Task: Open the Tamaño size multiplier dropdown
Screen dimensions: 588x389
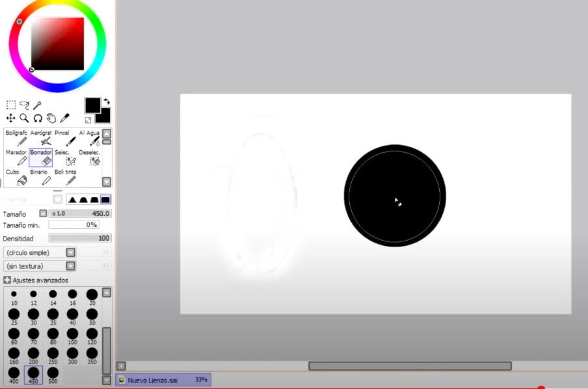Action: click(43, 213)
